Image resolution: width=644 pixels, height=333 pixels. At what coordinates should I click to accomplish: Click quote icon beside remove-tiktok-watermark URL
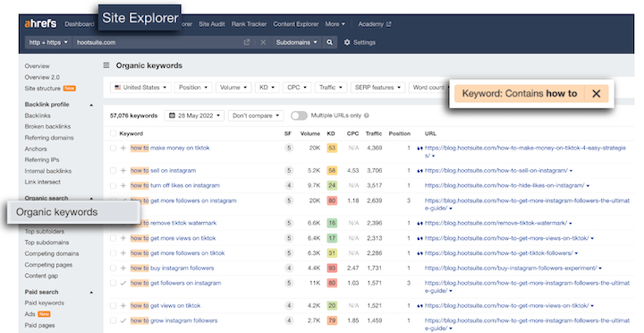click(419, 224)
